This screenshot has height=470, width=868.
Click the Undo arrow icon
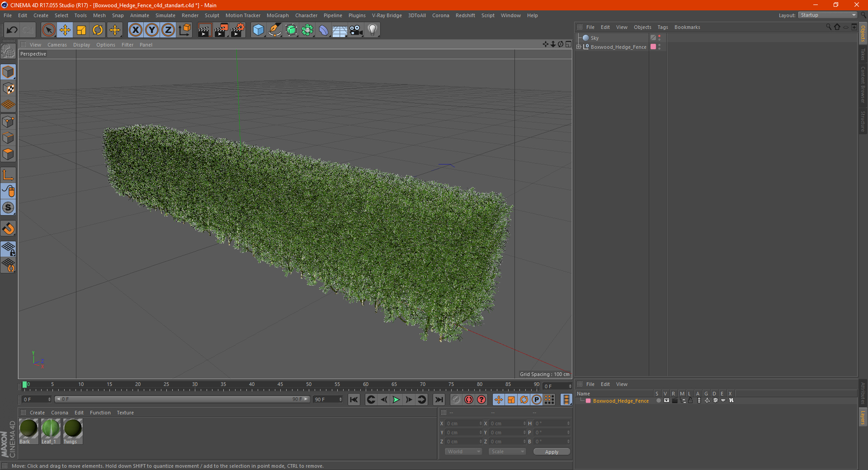(12, 30)
